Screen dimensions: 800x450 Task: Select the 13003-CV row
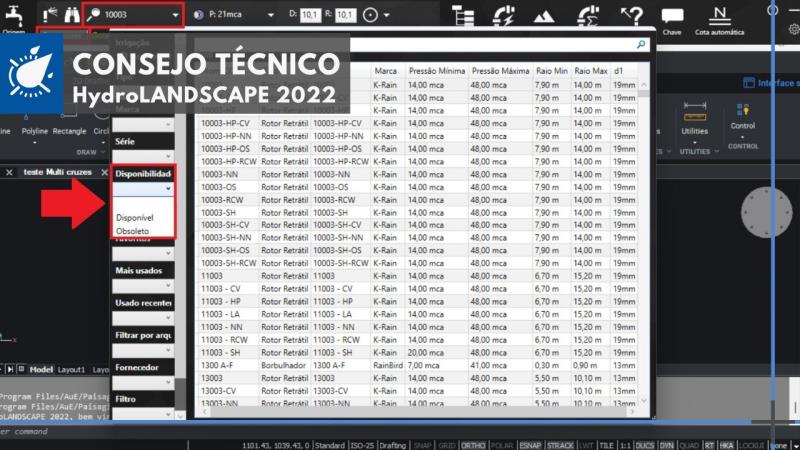pyautogui.click(x=417, y=390)
